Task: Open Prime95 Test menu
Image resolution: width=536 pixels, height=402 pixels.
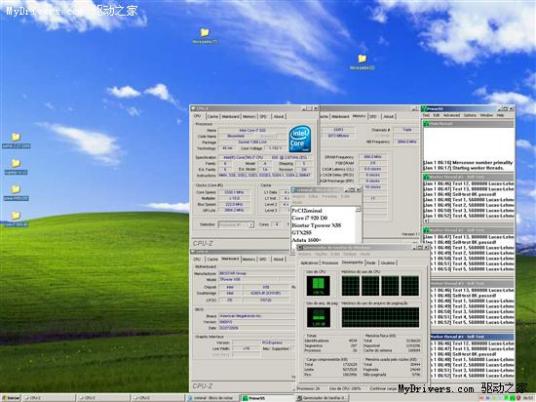Action: coord(426,116)
